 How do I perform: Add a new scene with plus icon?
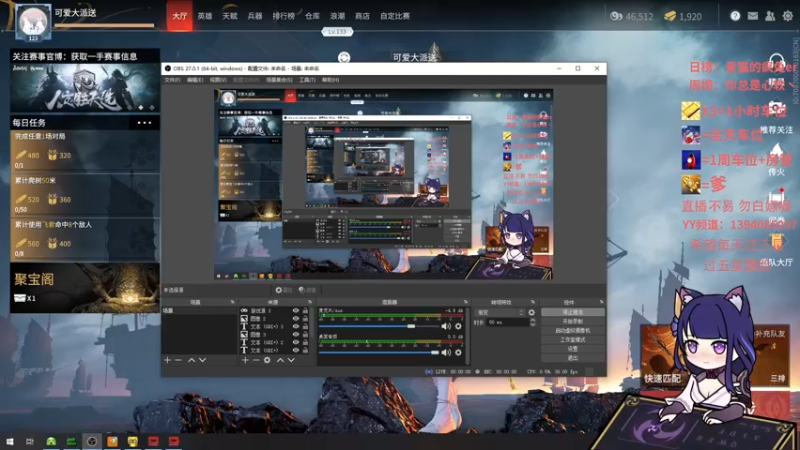pos(167,360)
